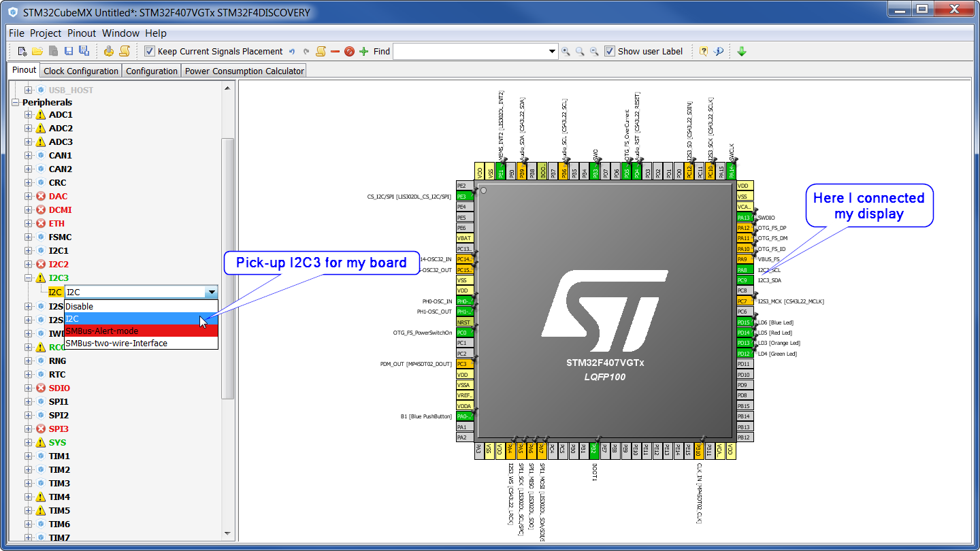The height and width of the screenshot is (551, 980).
Task: Expand the TIM2 peripheral in the tree
Action: [27, 469]
